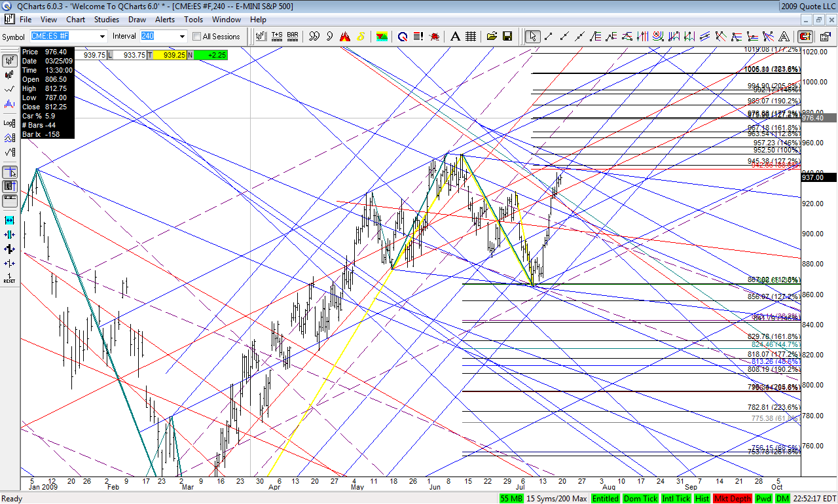Viewport: 838px width, 504px height.
Task: Switch chart to candlestick style
Action: pos(10,75)
